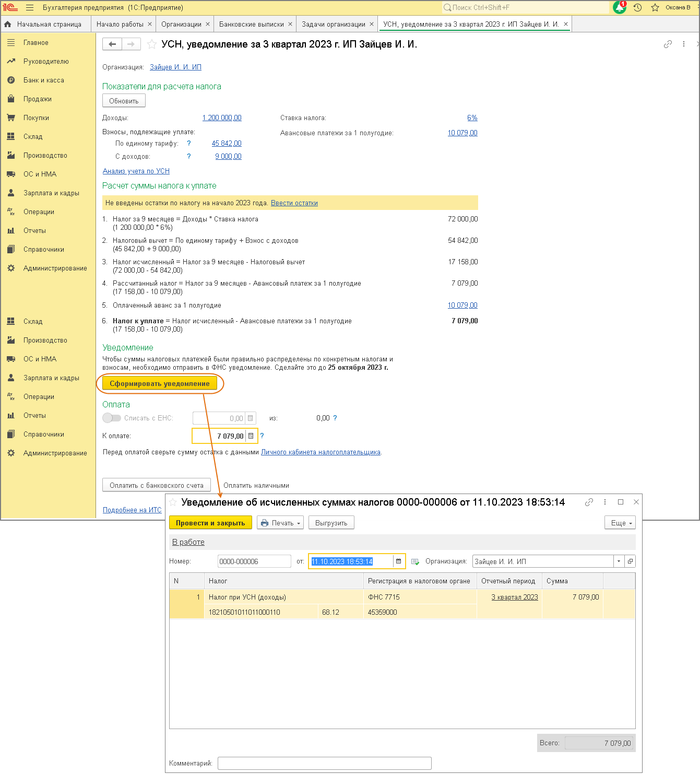The width and height of the screenshot is (700, 774).
Task: Click the В работе status link
Action: (188, 542)
